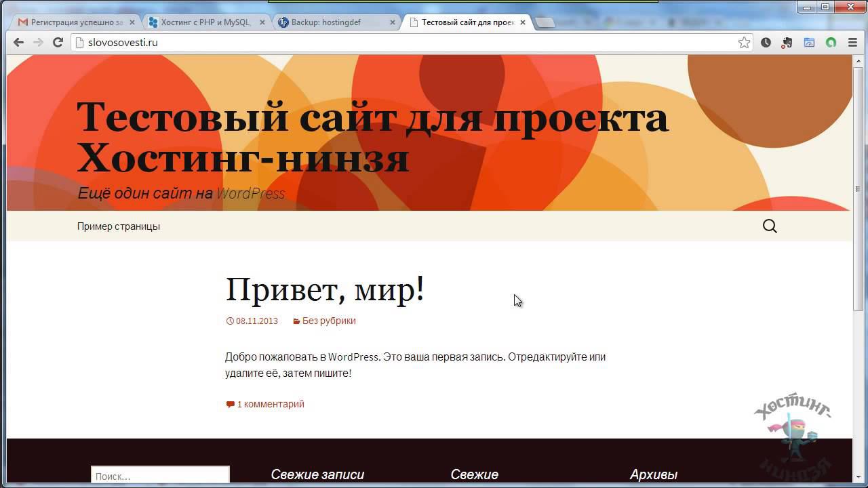Go back to the previous page
This screenshot has height=488, width=868.
18,42
